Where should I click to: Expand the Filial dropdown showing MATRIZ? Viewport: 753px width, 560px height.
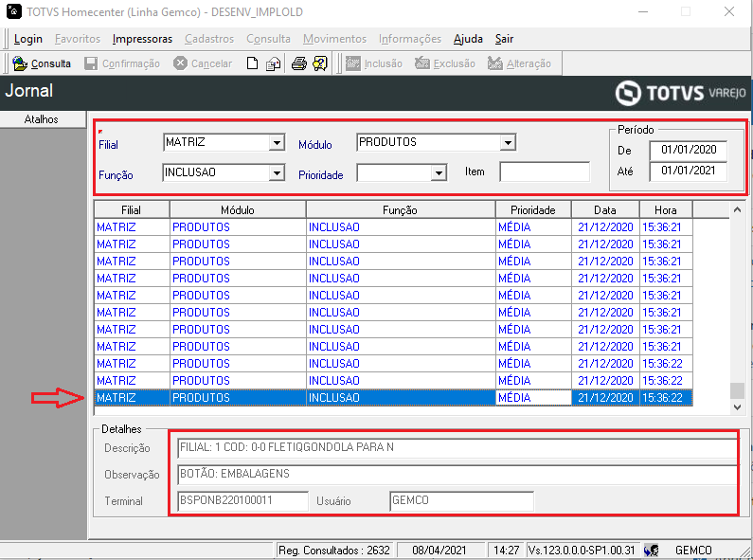tap(277, 143)
